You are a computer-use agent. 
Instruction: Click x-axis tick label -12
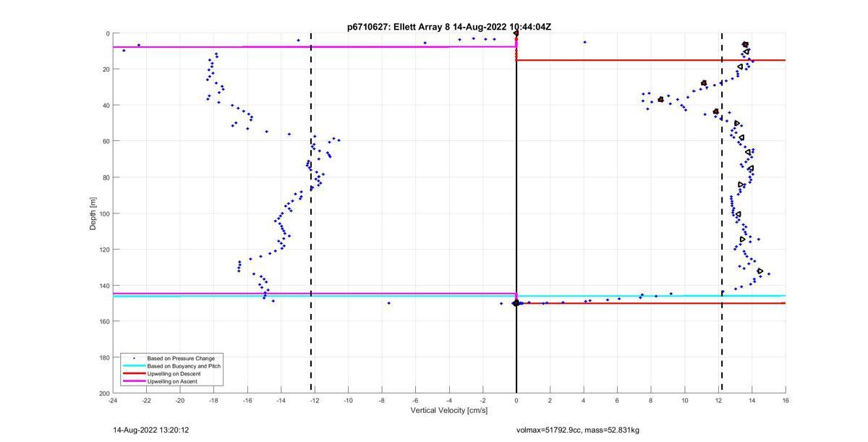(x=315, y=400)
